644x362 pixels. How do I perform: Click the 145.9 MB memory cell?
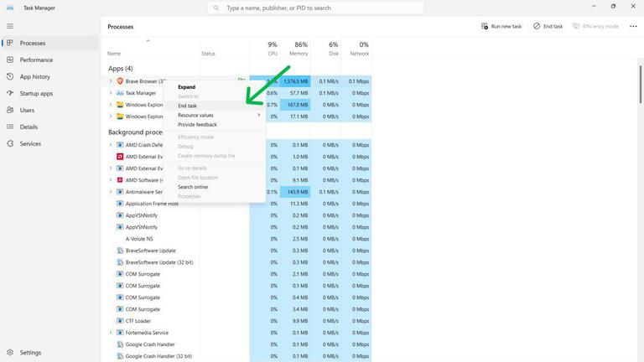[x=295, y=192]
